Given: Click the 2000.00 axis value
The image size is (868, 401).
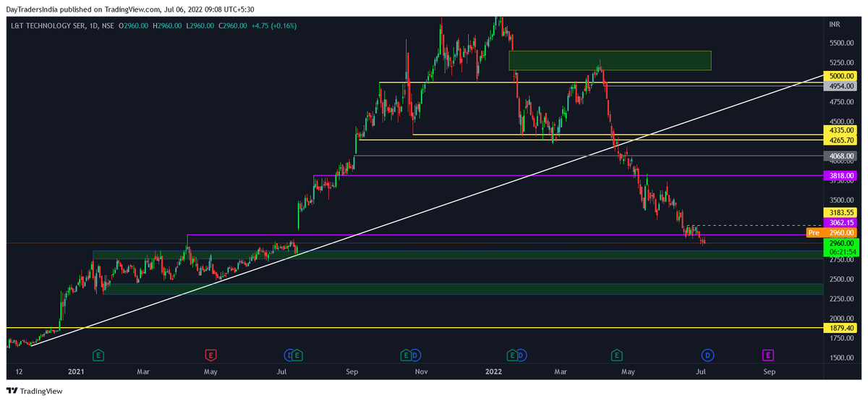Looking at the screenshot, I should 841,318.
